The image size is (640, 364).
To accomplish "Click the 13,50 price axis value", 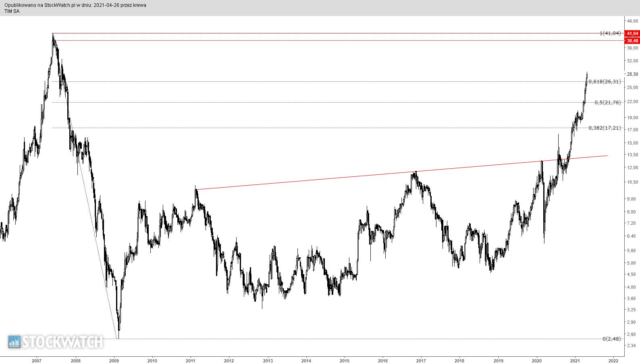I will (x=633, y=155).
